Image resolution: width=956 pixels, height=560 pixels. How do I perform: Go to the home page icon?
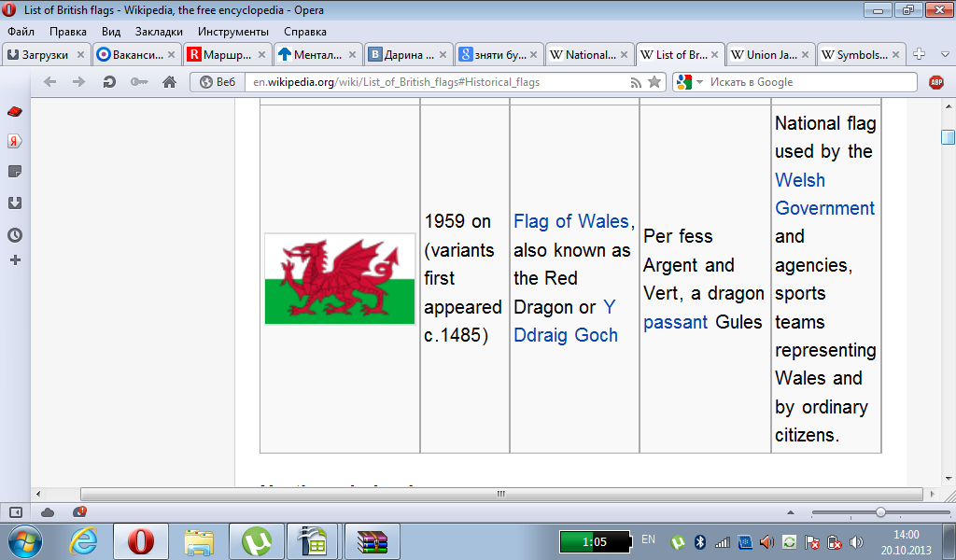tap(170, 81)
